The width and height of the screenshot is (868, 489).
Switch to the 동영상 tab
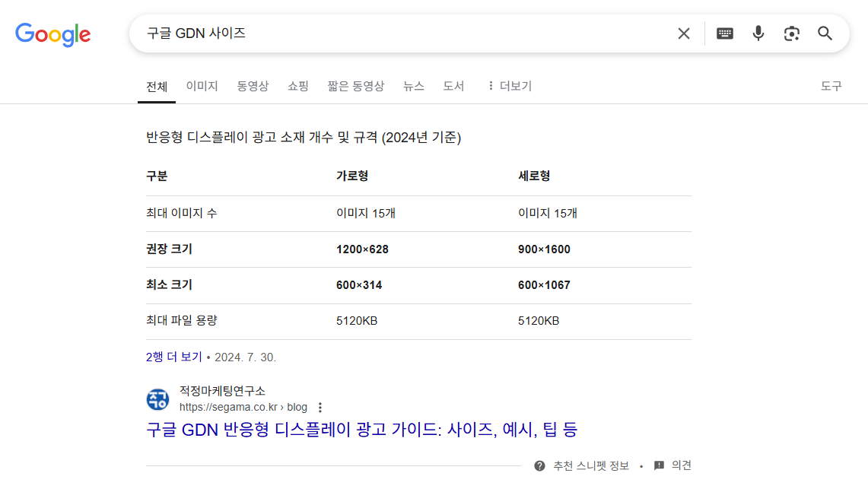[x=253, y=86]
